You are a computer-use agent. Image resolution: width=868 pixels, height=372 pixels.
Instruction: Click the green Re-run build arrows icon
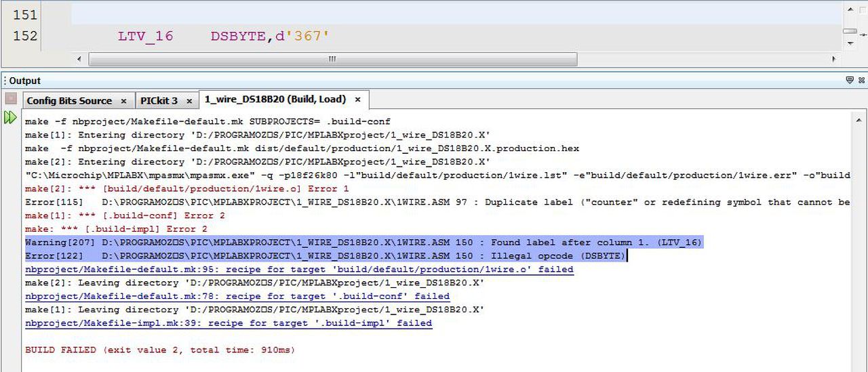[x=10, y=118]
